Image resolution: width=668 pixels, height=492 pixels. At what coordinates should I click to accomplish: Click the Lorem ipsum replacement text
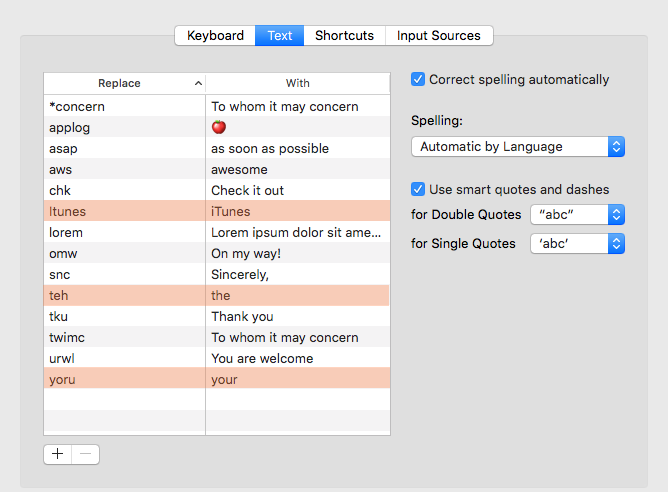[x=295, y=233]
